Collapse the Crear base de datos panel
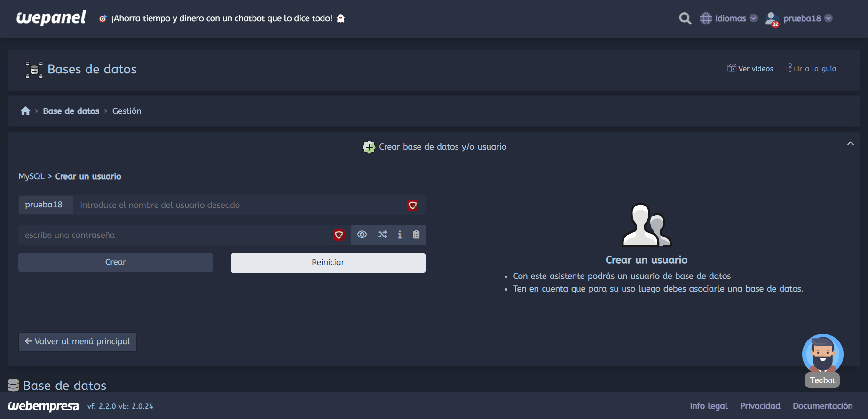868x419 pixels. (850, 144)
